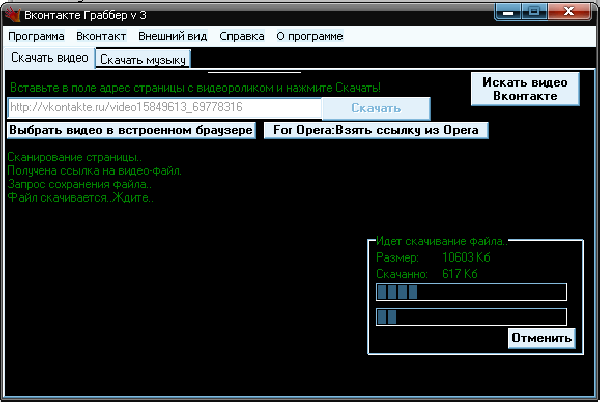Screen dimensions: 600x402
Task: Click the Вконтакте Граббер app icon in title bar
Action: (x=12, y=15)
